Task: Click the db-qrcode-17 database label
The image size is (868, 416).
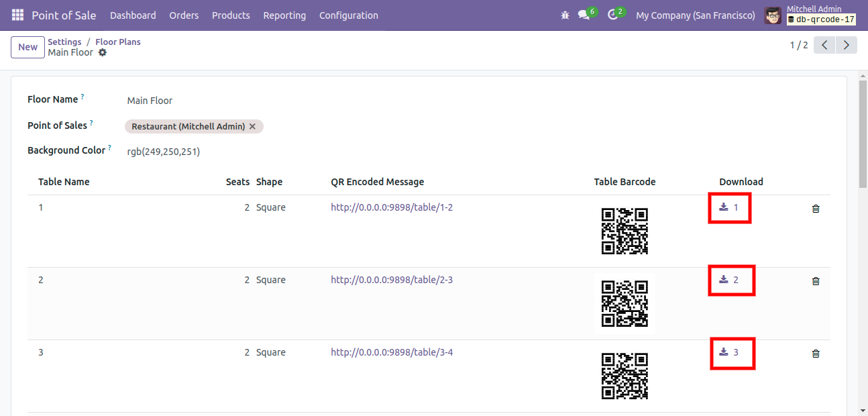Action: (821, 20)
